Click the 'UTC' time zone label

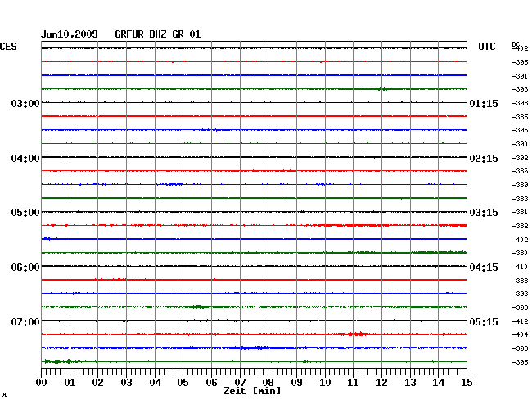[x=486, y=47]
